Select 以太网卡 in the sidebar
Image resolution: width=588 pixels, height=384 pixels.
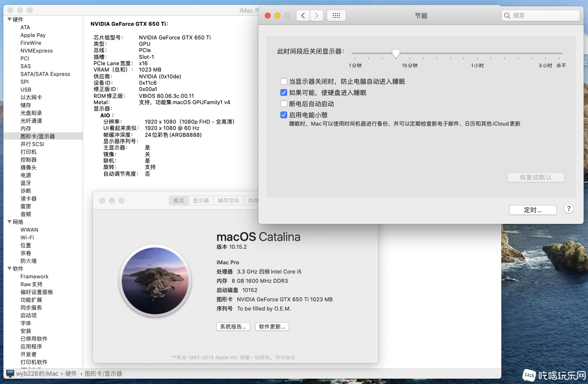pos(31,97)
